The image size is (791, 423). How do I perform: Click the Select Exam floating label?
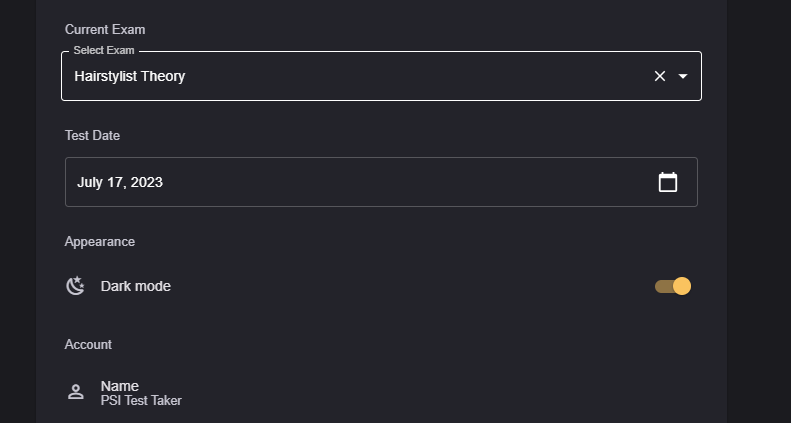click(x=104, y=50)
